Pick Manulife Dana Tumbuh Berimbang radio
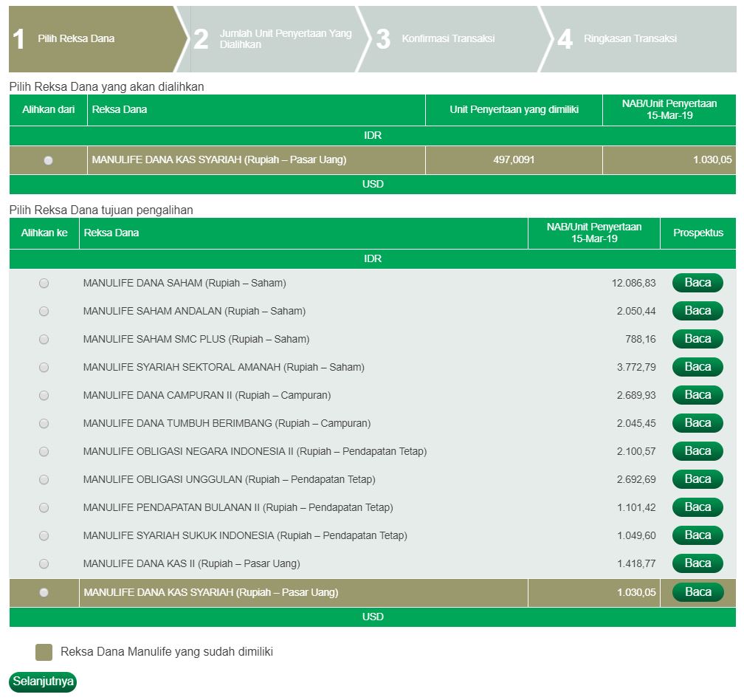The width and height of the screenshot is (744, 700). coord(44,423)
